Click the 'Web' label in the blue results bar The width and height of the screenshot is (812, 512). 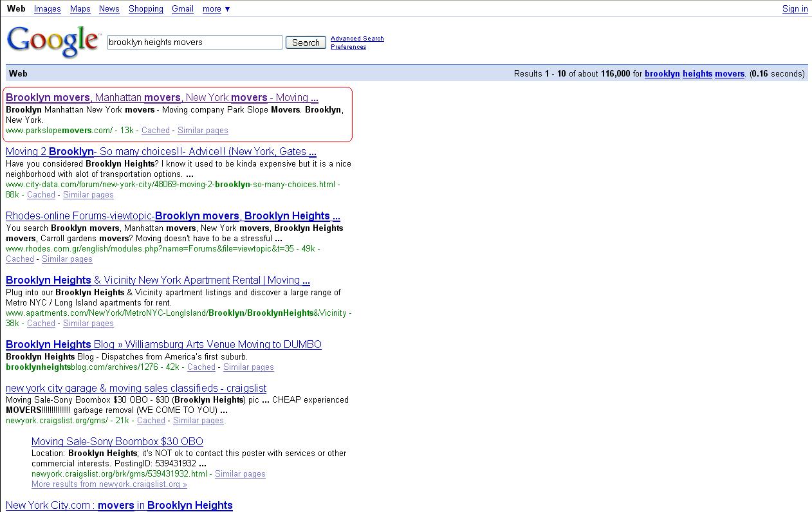[x=18, y=73]
